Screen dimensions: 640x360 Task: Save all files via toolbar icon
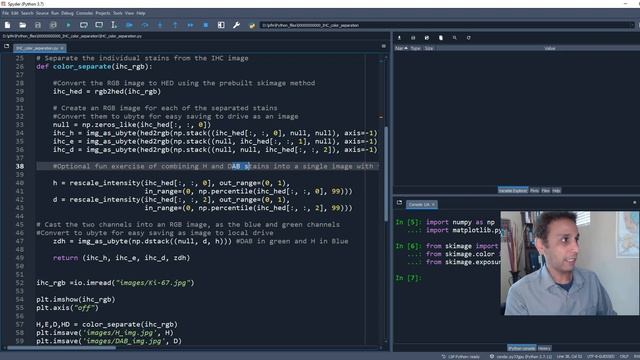53,25
